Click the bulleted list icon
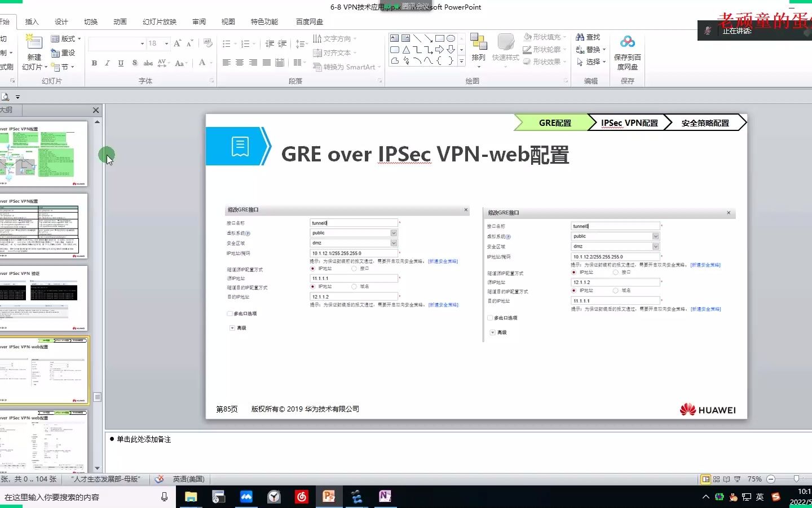This screenshot has height=508, width=812. (x=227, y=43)
